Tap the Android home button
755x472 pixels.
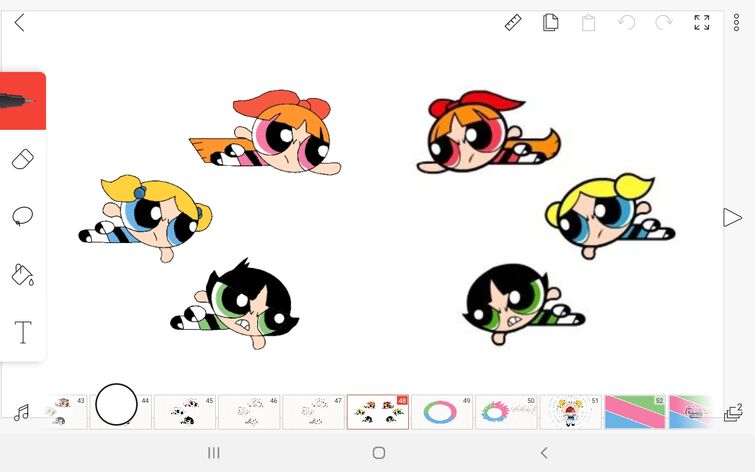379,453
